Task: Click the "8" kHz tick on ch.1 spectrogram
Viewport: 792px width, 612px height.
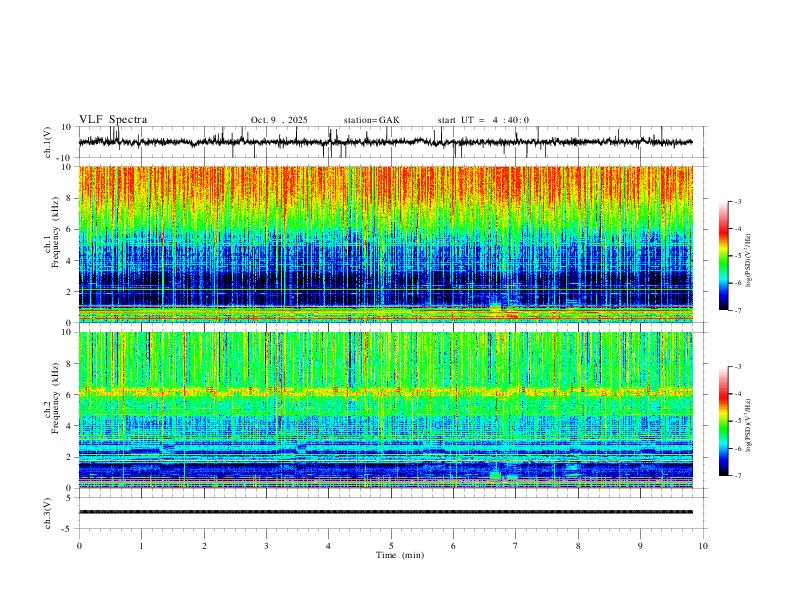Action: coord(69,198)
